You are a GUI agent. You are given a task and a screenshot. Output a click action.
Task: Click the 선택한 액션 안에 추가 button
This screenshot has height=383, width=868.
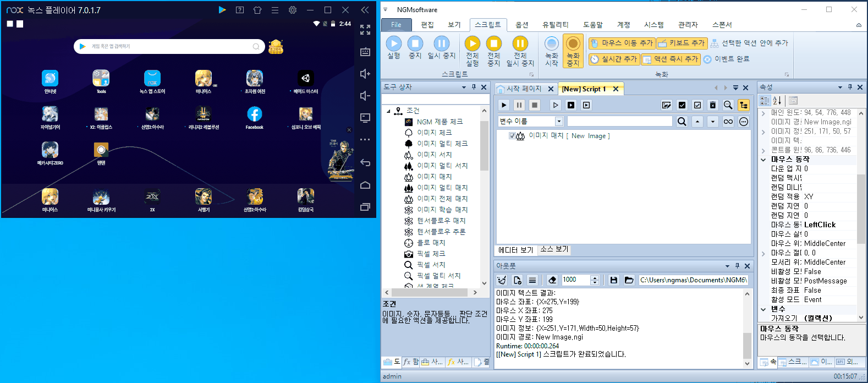pos(749,43)
